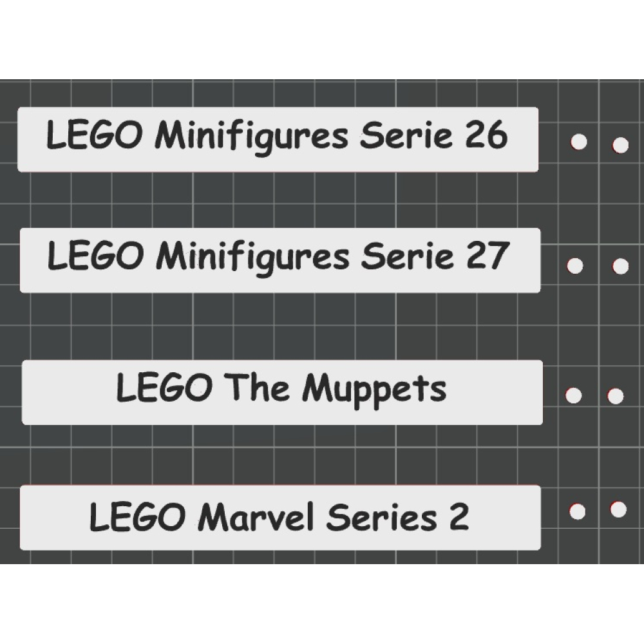This screenshot has width=644, height=644.
Task: Click the left white dot beside Serie 27
Action: (575, 266)
